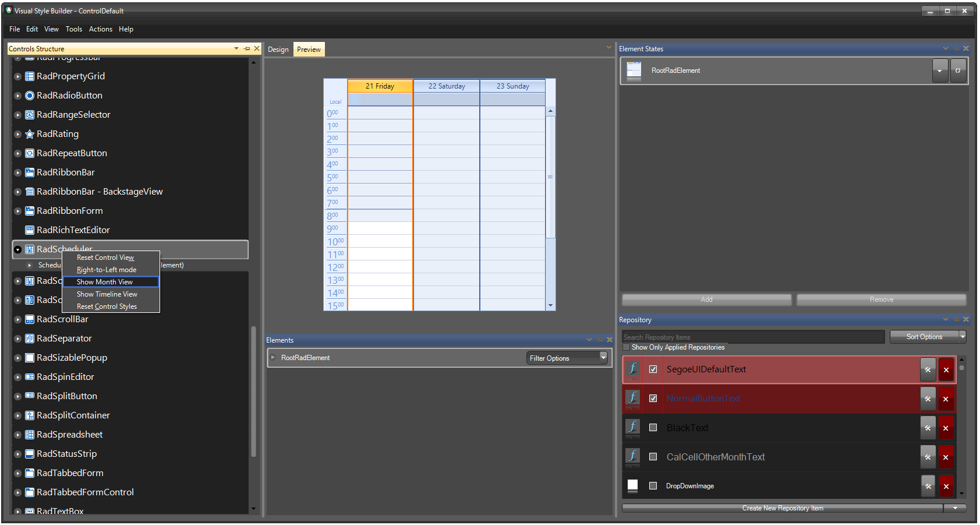Image resolution: width=980 pixels, height=525 pixels.
Task: Switch to the Design tab
Action: click(278, 50)
